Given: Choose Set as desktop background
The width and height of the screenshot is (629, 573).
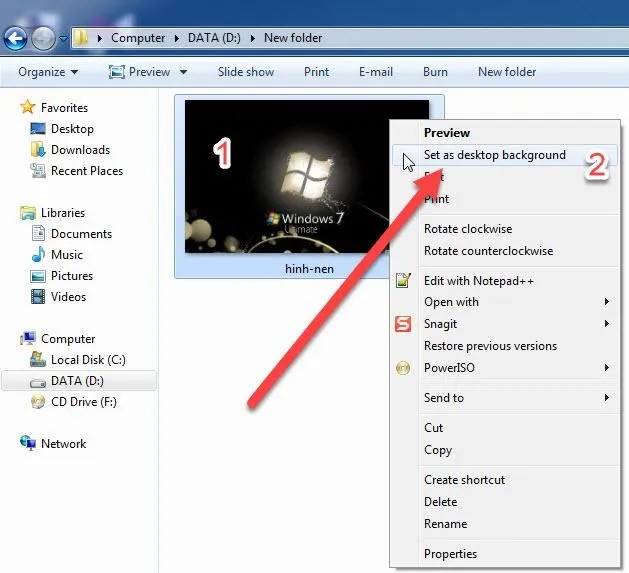Looking at the screenshot, I should pos(494,155).
